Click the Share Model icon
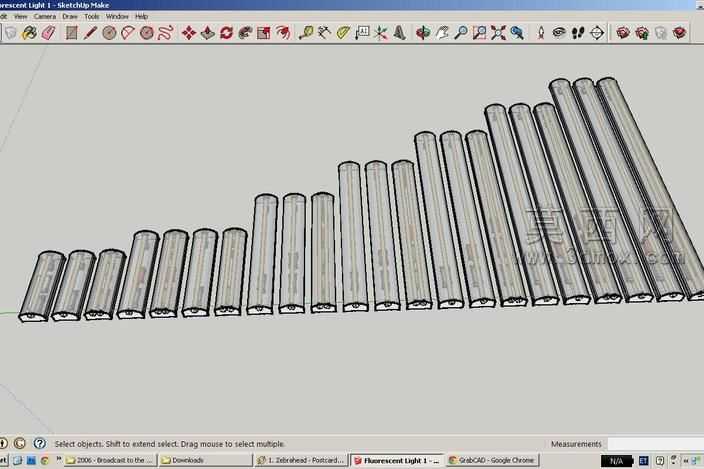The height and width of the screenshot is (469, 704). click(642, 33)
